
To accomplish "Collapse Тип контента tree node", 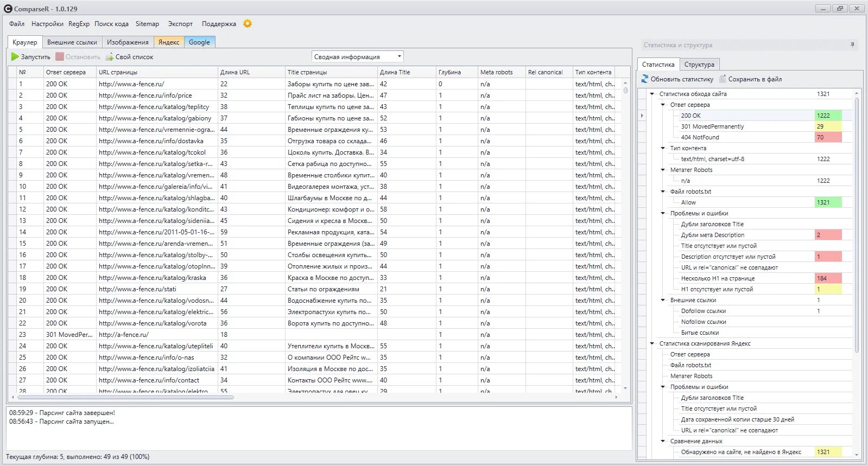I will coord(663,148).
